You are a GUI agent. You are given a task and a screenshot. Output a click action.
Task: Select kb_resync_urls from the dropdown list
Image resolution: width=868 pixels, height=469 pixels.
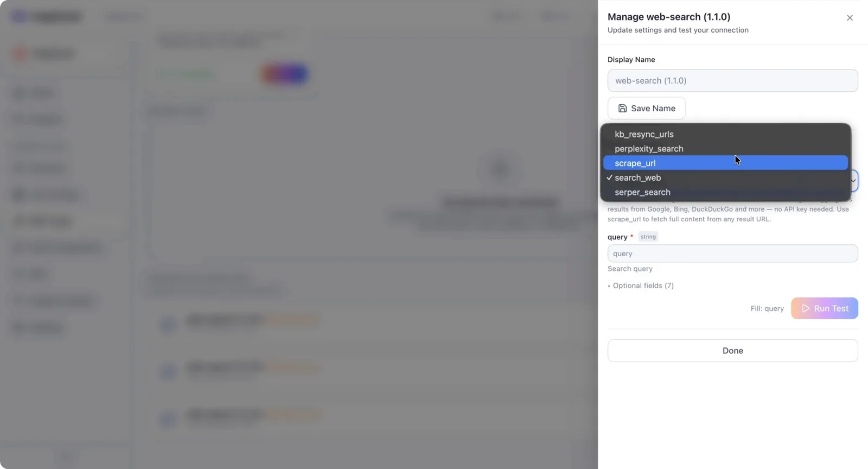tap(725, 134)
